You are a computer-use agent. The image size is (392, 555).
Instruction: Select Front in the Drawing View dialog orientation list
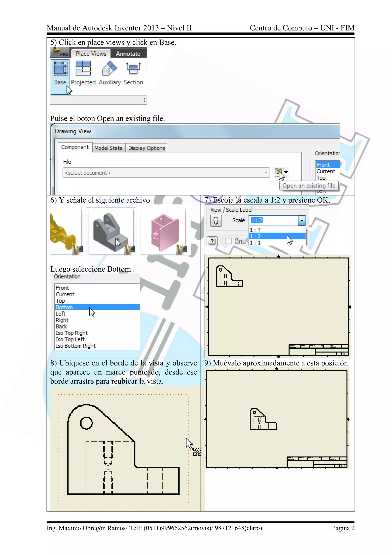(328, 165)
